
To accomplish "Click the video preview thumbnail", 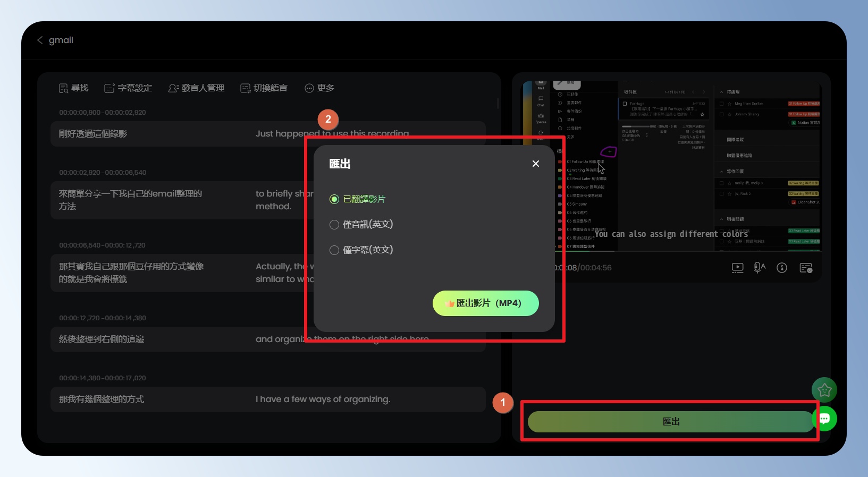I will 672,166.
